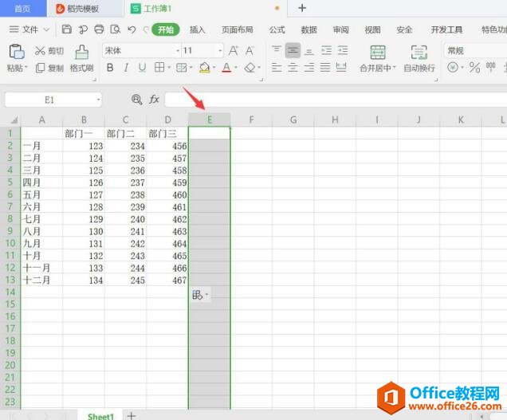Open 开发工具 tab
The image size is (507, 420).
coord(446,29)
